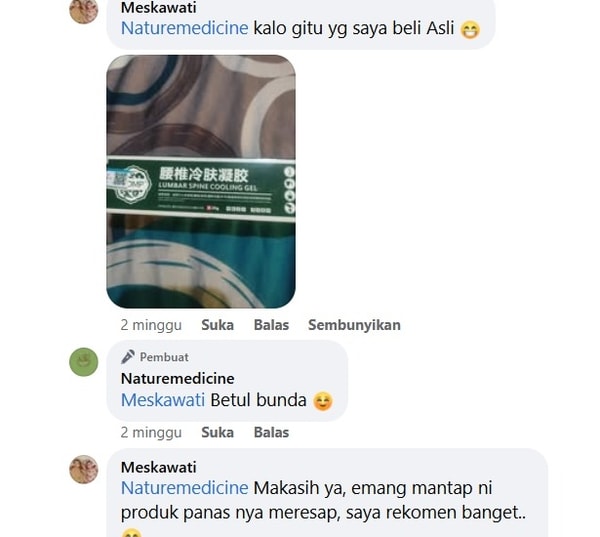Like Naturemedicine's 'Betul bunda' reply
600x537 pixels.
217,433
